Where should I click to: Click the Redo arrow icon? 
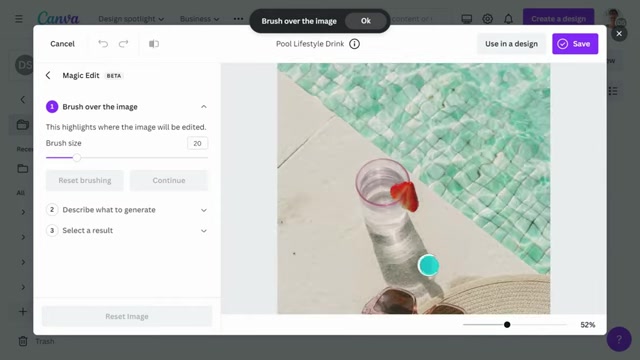coord(123,44)
